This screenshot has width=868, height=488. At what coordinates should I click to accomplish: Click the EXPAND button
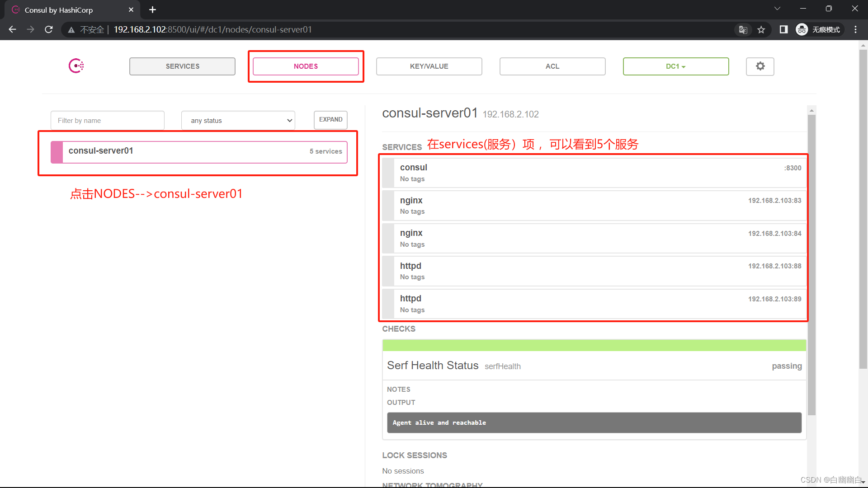pyautogui.click(x=330, y=120)
